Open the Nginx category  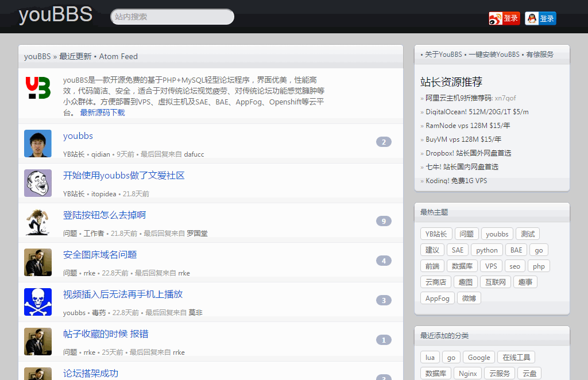[467, 373]
